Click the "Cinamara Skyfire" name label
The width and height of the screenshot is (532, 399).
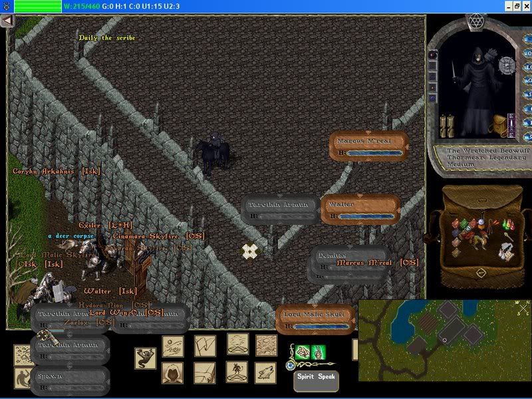145,236
